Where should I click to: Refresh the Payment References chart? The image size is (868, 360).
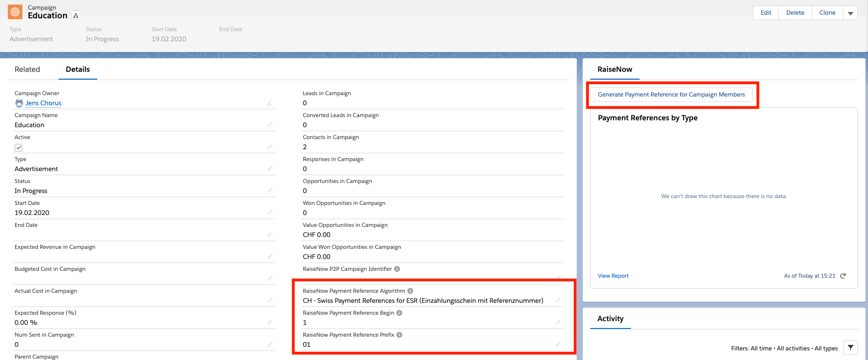tap(843, 276)
